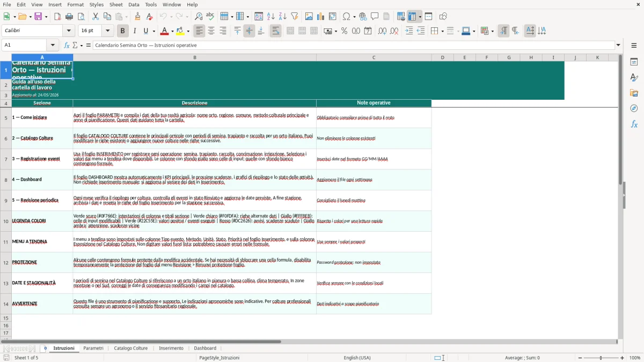Viewport: 644px width, 362px height.
Task: Toggle Center Vertically alignment
Action: click(x=249, y=31)
